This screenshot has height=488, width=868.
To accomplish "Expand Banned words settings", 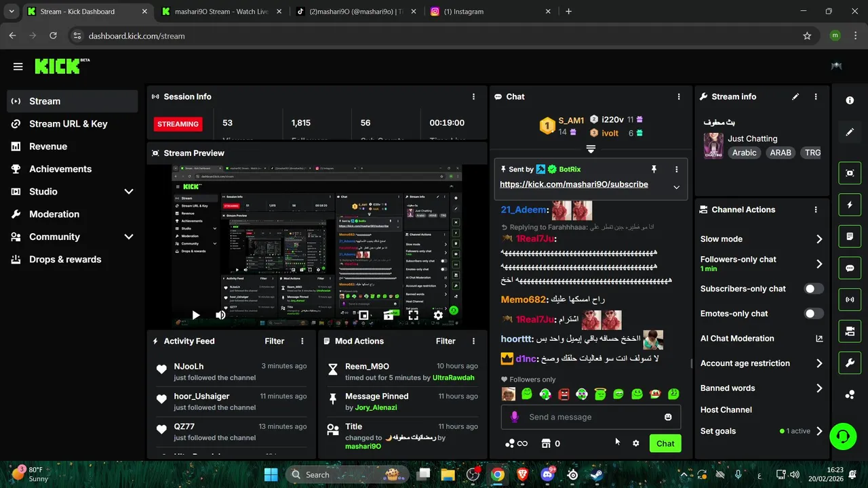I will pyautogui.click(x=818, y=388).
